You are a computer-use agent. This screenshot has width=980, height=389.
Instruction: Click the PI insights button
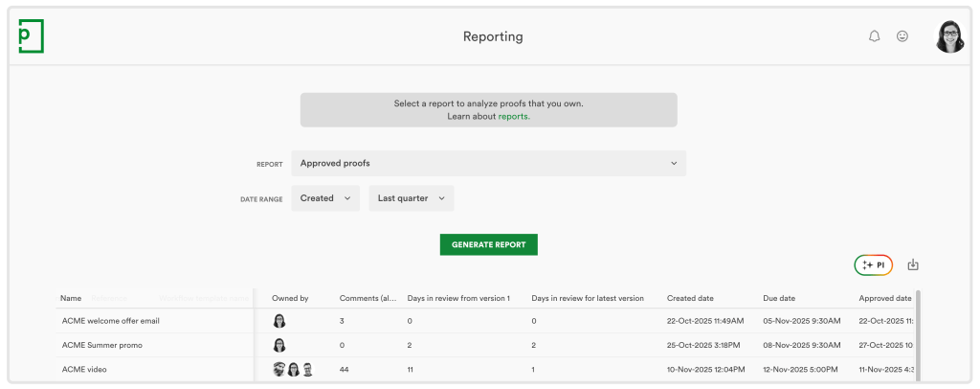(874, 264)
